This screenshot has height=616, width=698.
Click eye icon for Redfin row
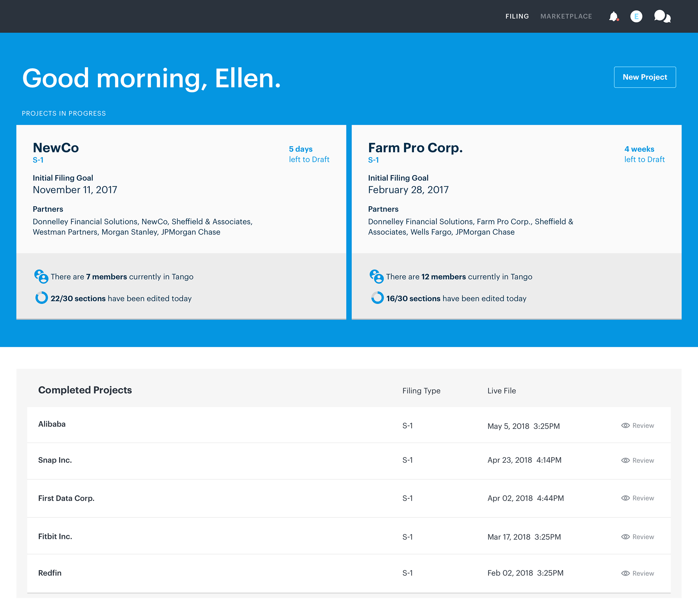click(x=625, y=573)
